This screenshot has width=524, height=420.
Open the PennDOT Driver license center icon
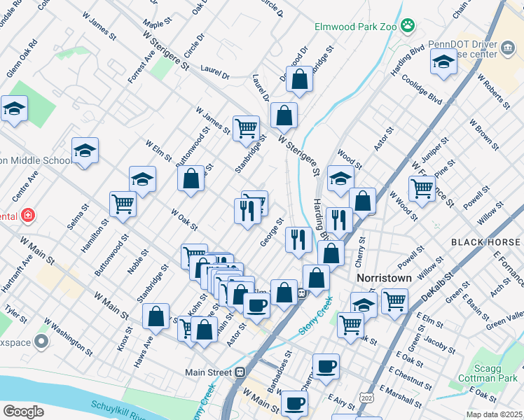pyautogui.click(x=508, y=49)
